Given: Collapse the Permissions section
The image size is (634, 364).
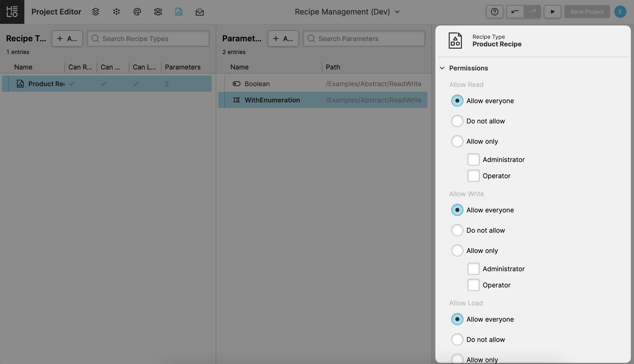Looking at the screenshot, I should pyautogui.click(x=442, y=68).
